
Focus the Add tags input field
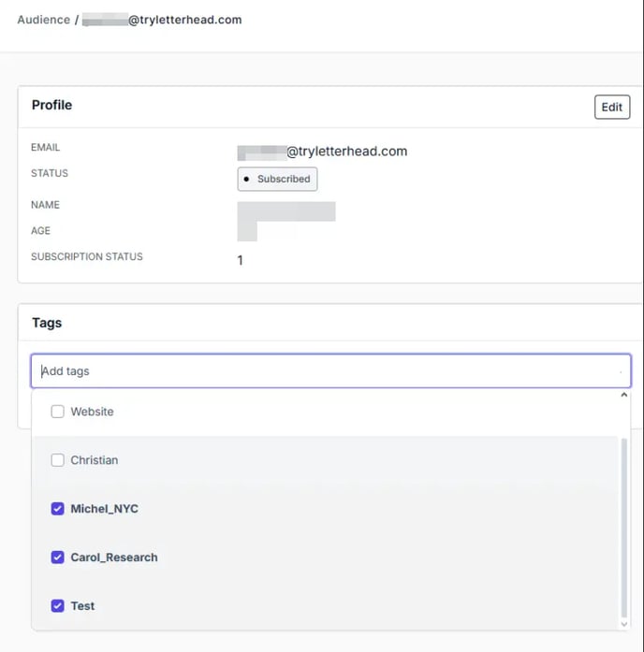point(318,371)
